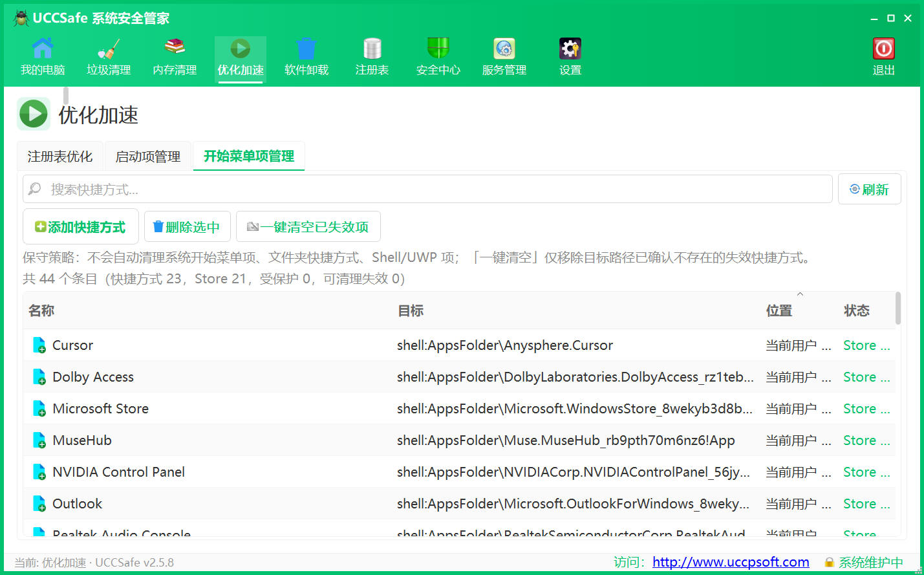This screenshot has height=575, width=924.
Task: Click the Store status in MuseHub row
Action: [866, 440]
